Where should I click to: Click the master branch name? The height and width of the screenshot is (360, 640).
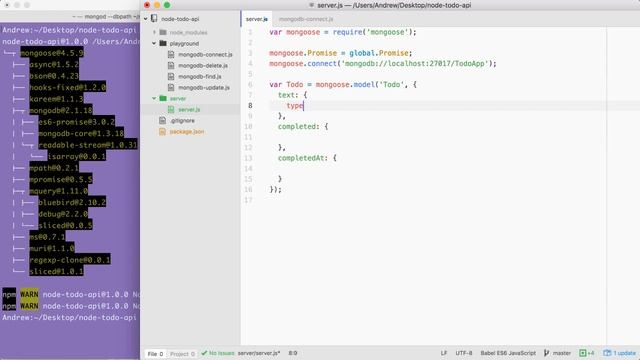(562, 353)
